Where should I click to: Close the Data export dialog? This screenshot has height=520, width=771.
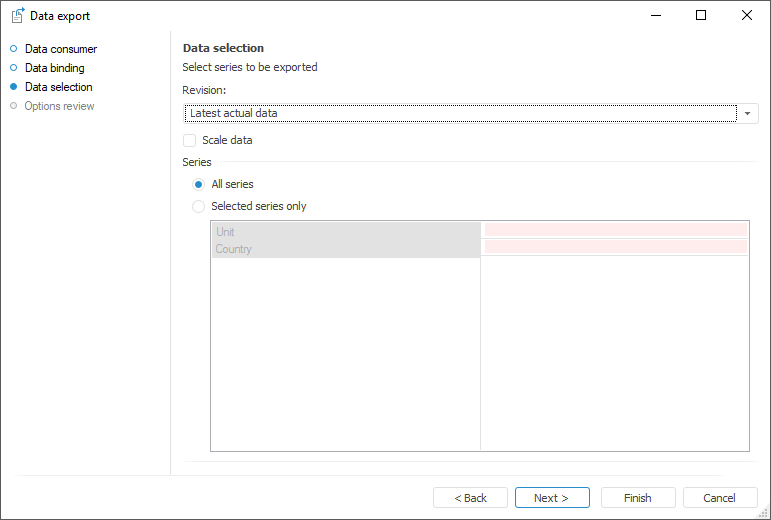(746, 16)
